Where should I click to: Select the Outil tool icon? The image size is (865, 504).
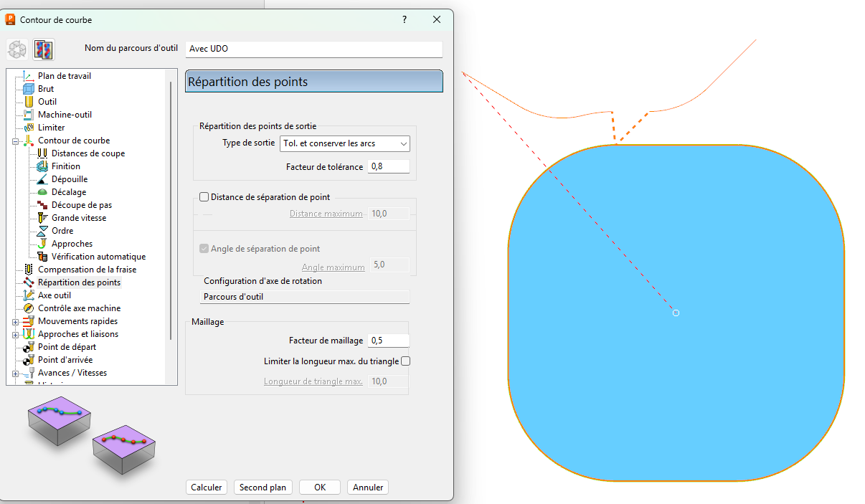tap(29, 102)
